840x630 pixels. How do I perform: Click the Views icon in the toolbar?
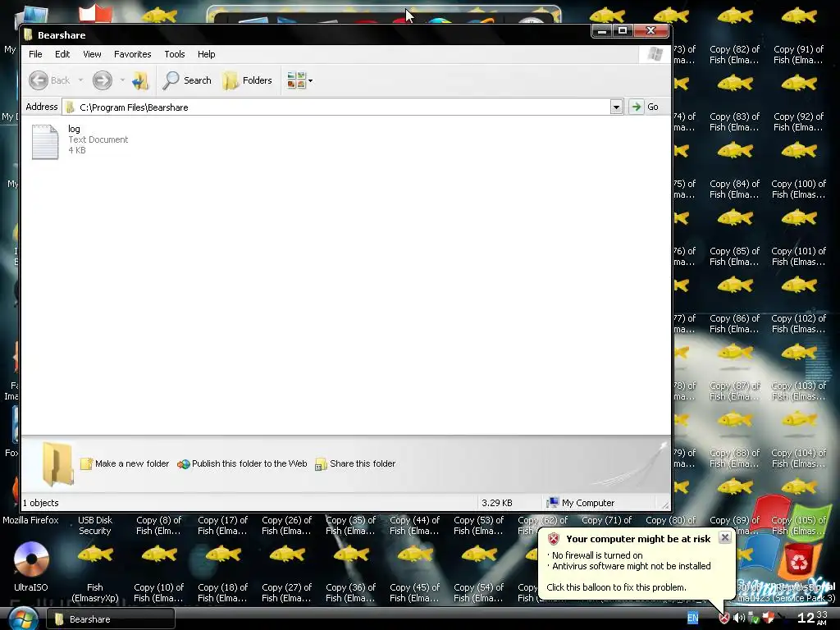click(x=296, y=80)
